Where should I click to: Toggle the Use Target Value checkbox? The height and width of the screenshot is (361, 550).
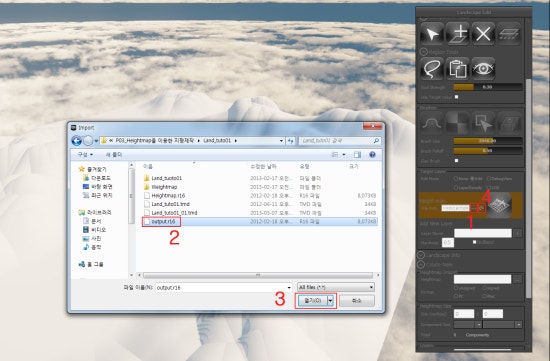(456, 97)
